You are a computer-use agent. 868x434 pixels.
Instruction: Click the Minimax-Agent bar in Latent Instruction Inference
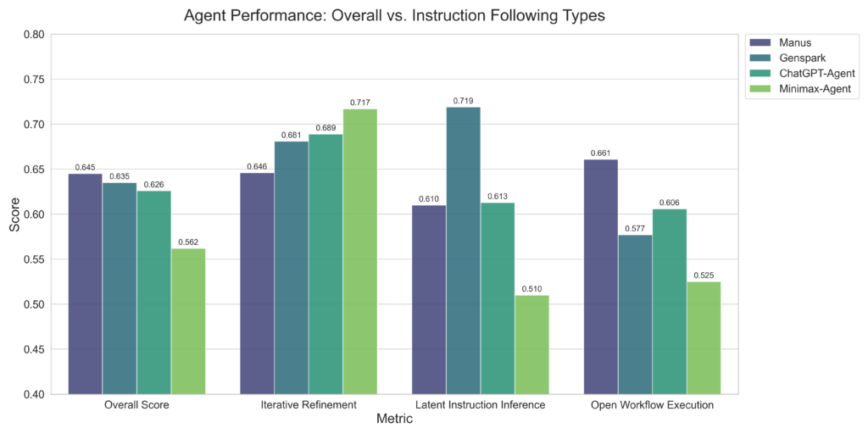pos(531,345)
